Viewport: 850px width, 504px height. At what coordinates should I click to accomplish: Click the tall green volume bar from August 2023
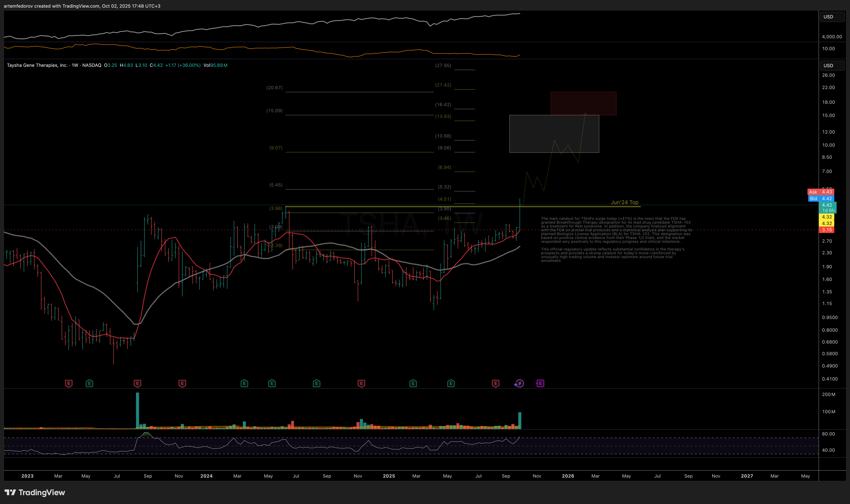coord(138,411)
